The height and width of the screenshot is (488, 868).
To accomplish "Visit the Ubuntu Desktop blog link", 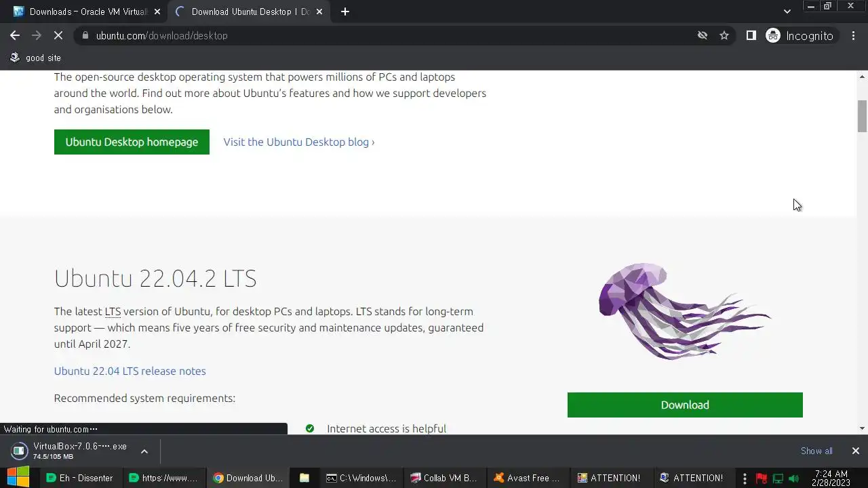I will point(299,142).
